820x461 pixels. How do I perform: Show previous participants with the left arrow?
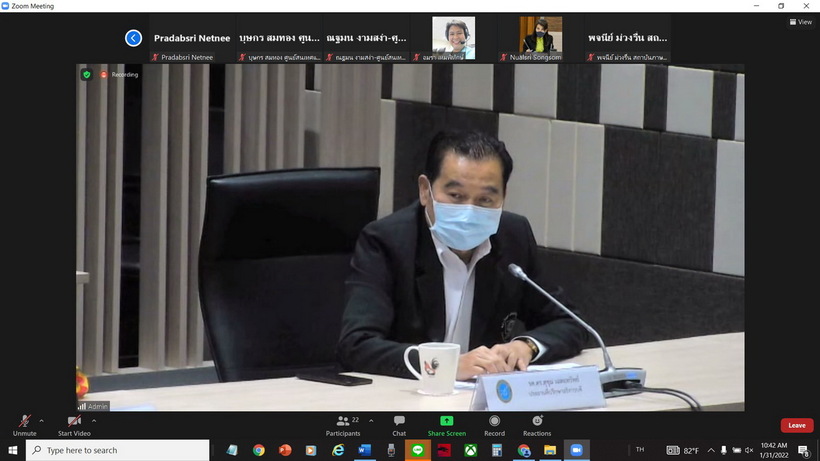(x=133, y=38)
